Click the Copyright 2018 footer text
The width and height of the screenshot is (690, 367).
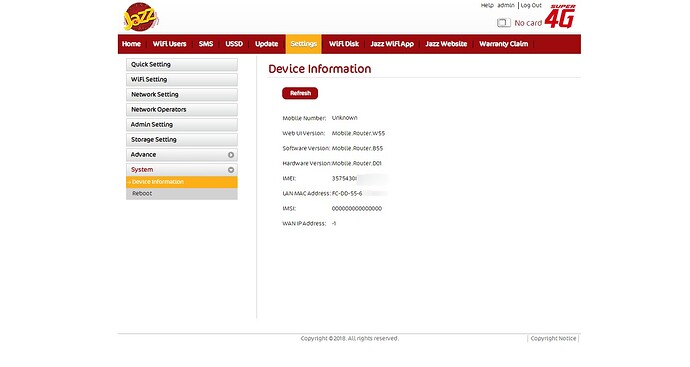[350, 338]
